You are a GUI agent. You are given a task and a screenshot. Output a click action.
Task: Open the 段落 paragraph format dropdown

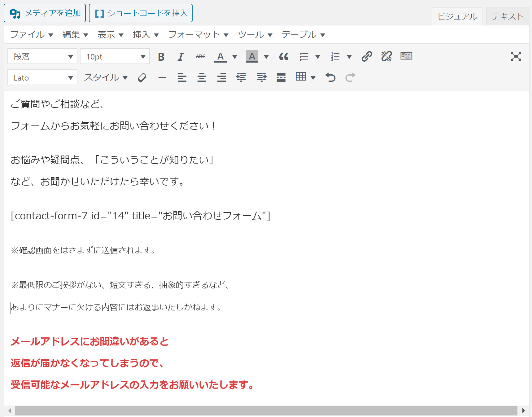point(42,56)
